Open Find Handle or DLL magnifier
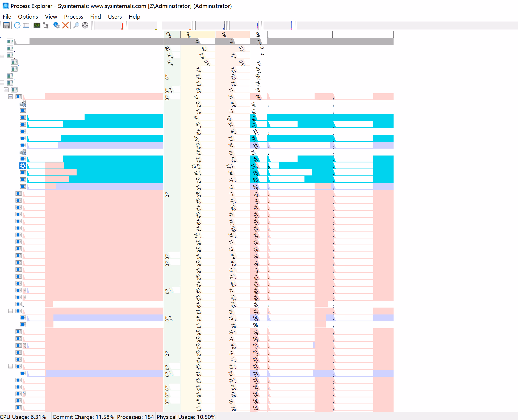This screenshot has width=518, height=420. (x=76, y=25)
